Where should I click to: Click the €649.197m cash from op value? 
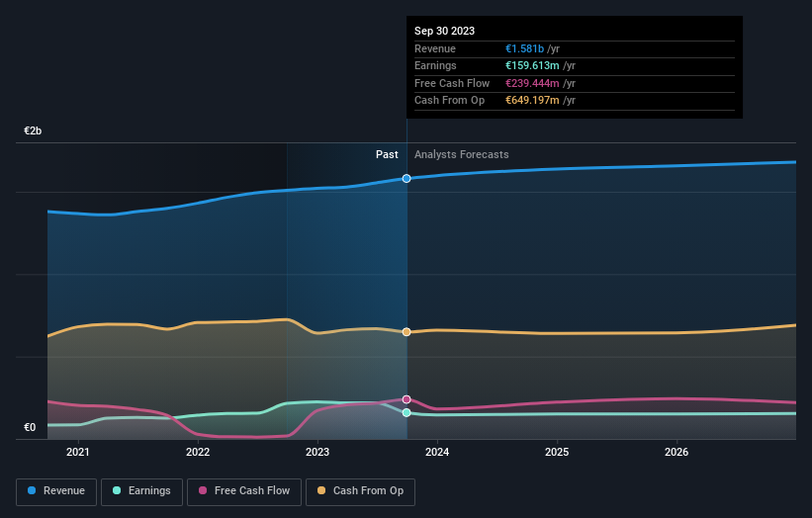click(x=532, y=101)
